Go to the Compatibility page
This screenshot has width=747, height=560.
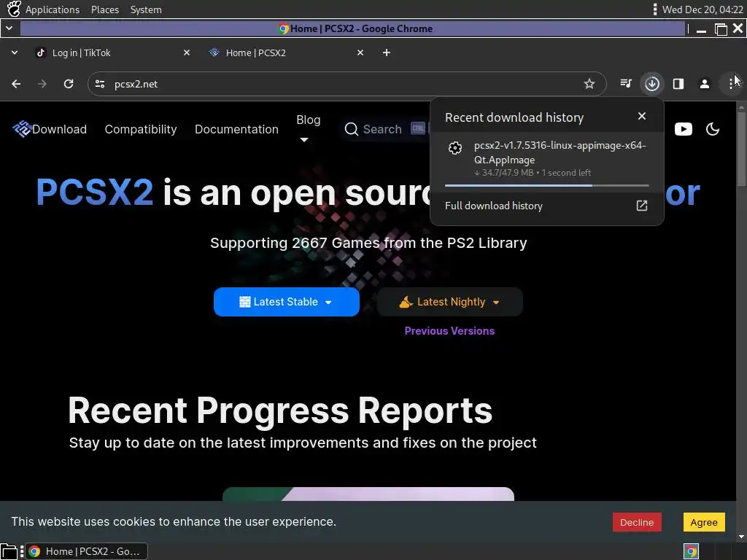coord(141,129)
